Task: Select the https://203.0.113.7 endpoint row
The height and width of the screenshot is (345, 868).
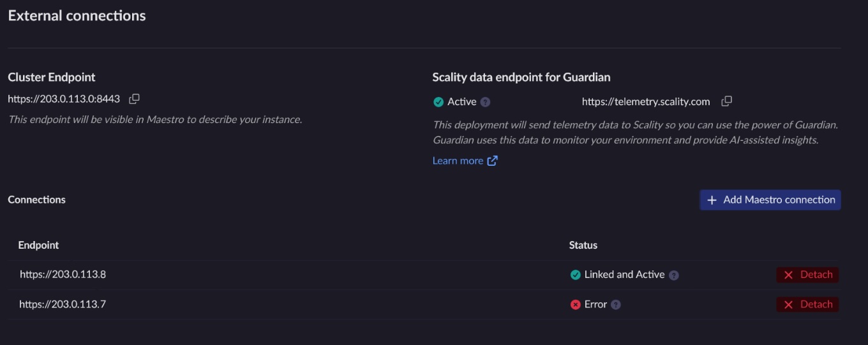Action: pos(424,305)
